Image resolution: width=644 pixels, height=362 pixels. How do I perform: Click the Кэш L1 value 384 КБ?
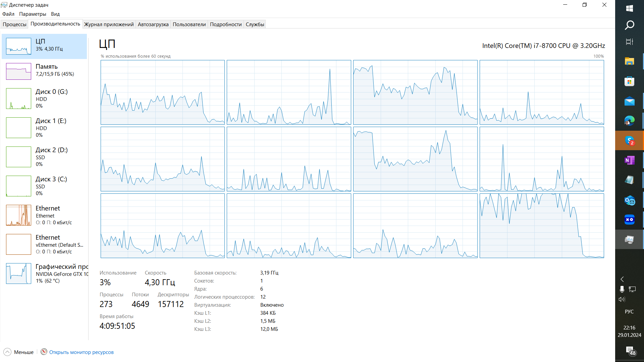coord(268,313)
